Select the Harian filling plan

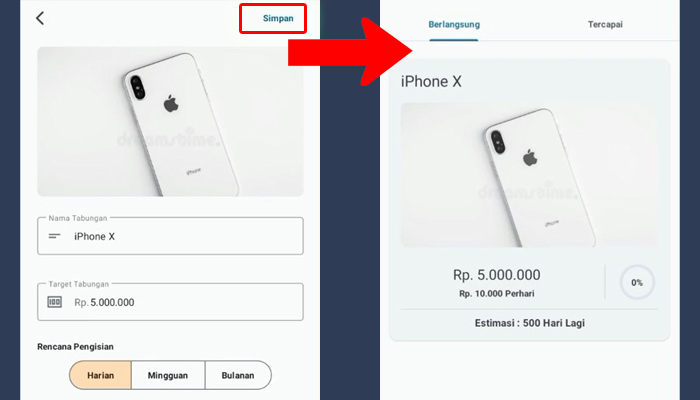point(100,375)
